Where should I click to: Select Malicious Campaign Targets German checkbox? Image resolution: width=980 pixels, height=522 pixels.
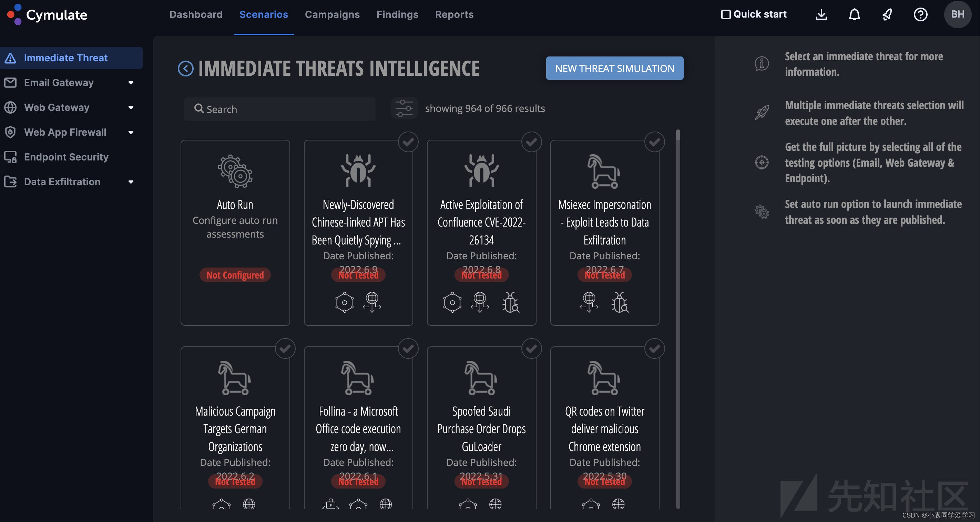(x=285, y=348)
